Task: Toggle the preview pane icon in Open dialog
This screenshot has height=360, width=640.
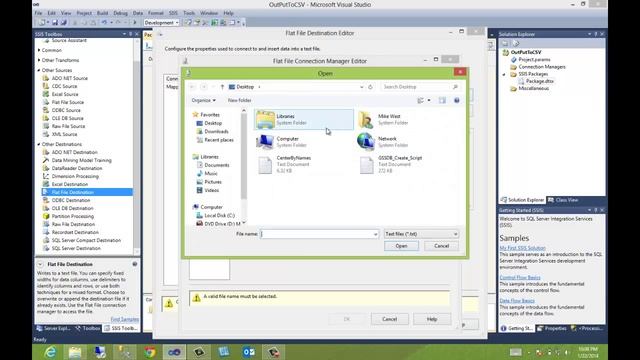Action: [x=442, y=100]
